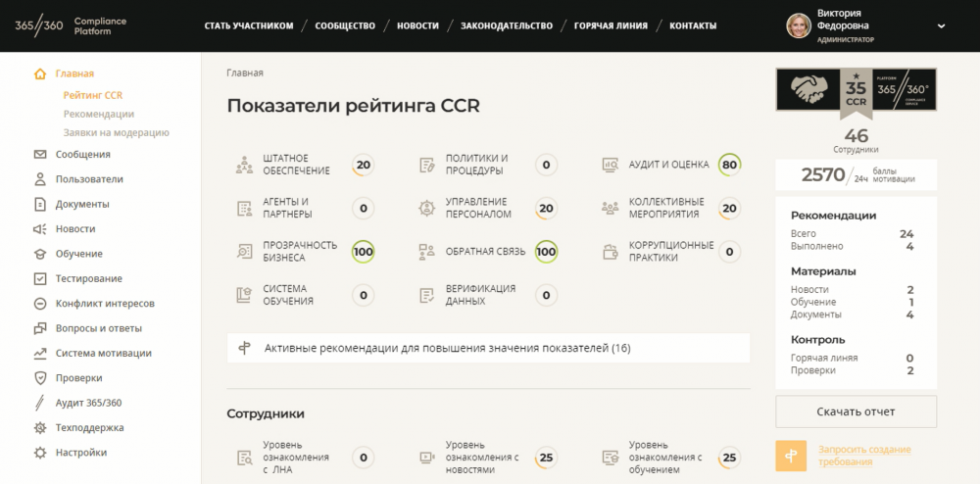
Task: Click Запросить создание требования link
Action: (x=864, y=456)
